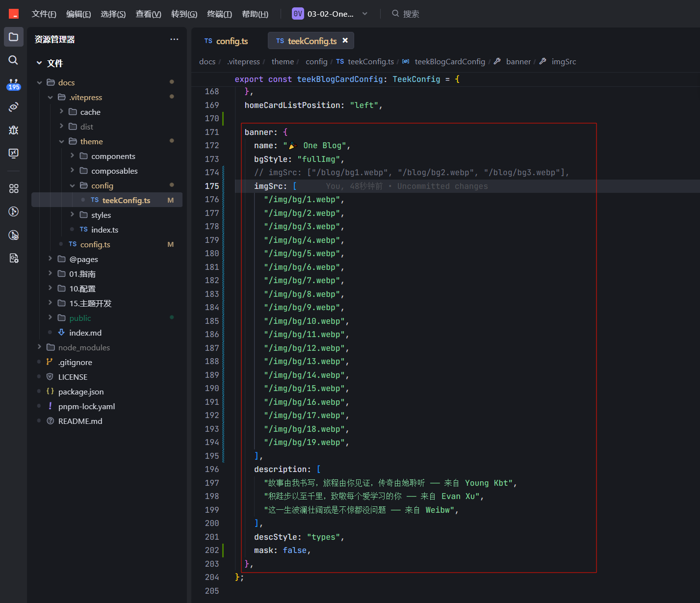Open the Explorer files icon in activity bar
700x603 pixels.
point(14,37)
